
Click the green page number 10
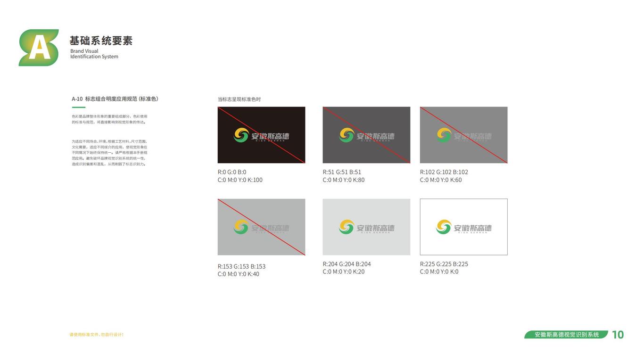click(x=618, y=335)
